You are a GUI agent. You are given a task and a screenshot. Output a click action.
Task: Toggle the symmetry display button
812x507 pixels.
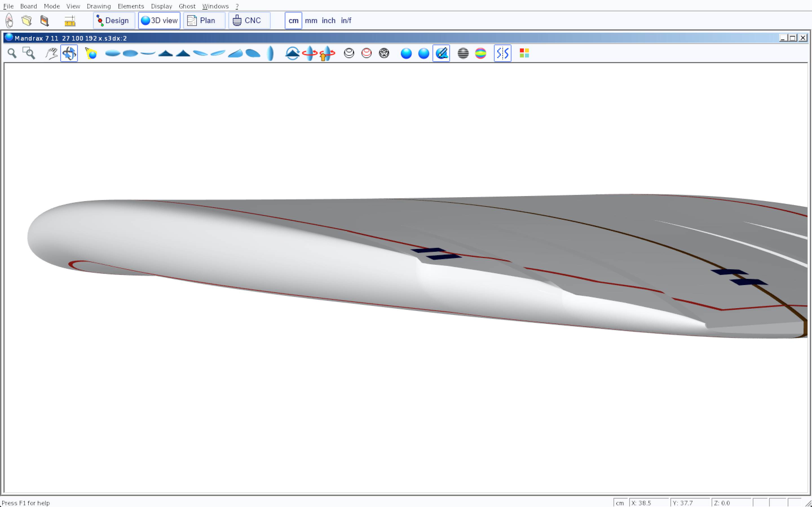click(502, 53)
